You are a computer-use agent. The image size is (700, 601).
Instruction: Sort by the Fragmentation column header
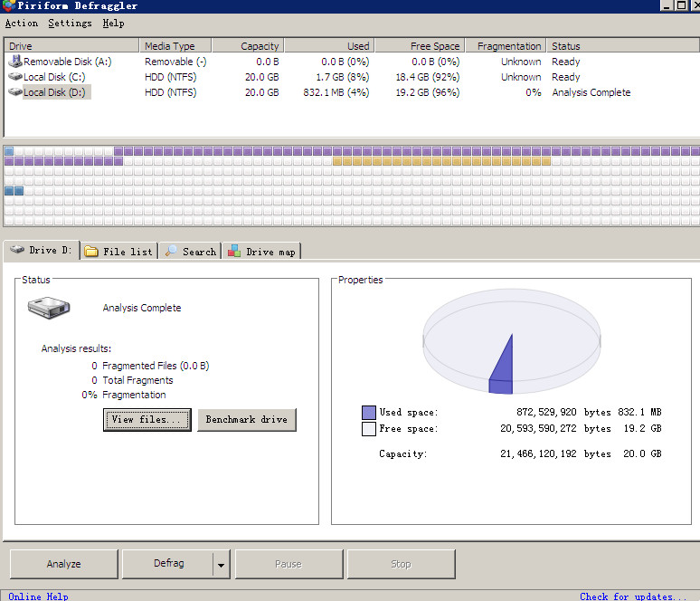(x=506, y=45)
